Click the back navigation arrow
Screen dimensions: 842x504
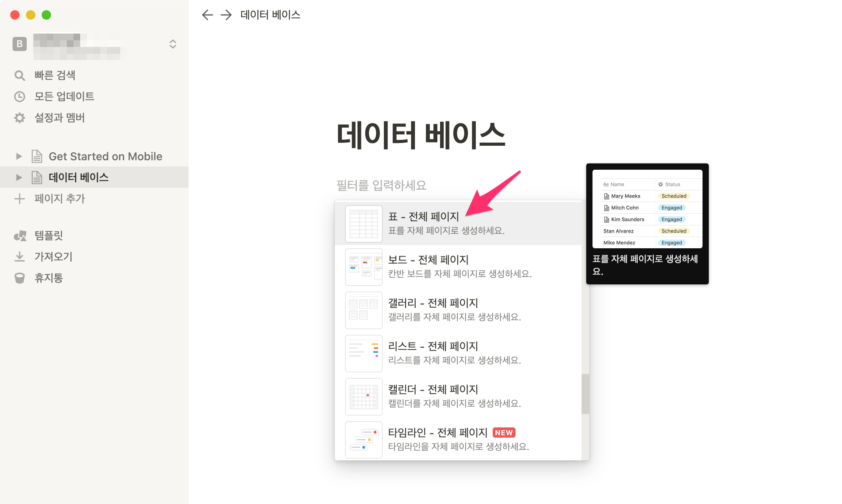207,15
